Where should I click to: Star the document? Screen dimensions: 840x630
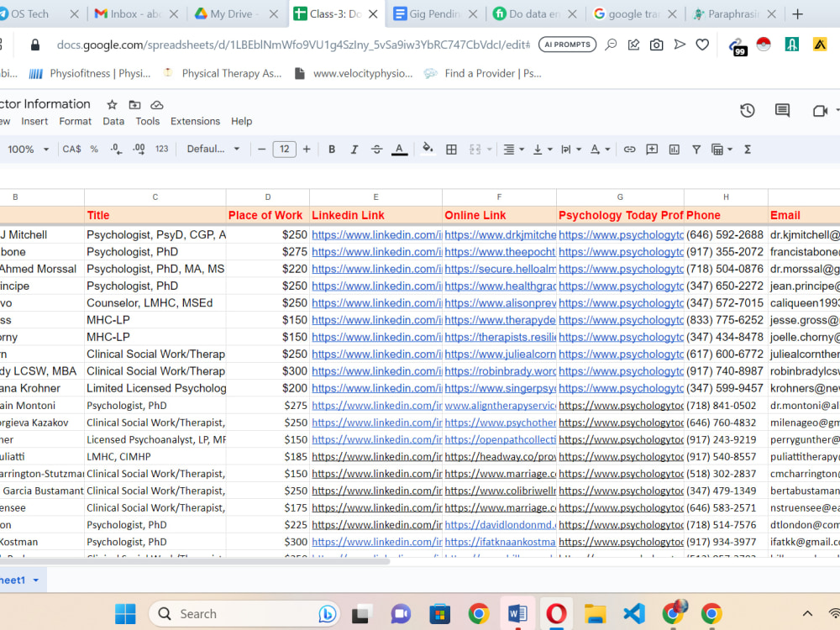tap(112, 105)
